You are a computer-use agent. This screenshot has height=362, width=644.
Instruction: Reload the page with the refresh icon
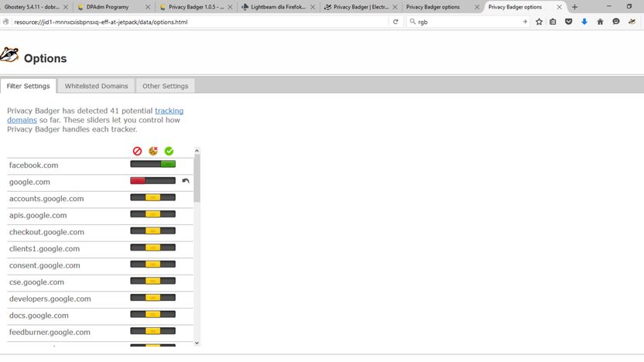tap(396, 22)
